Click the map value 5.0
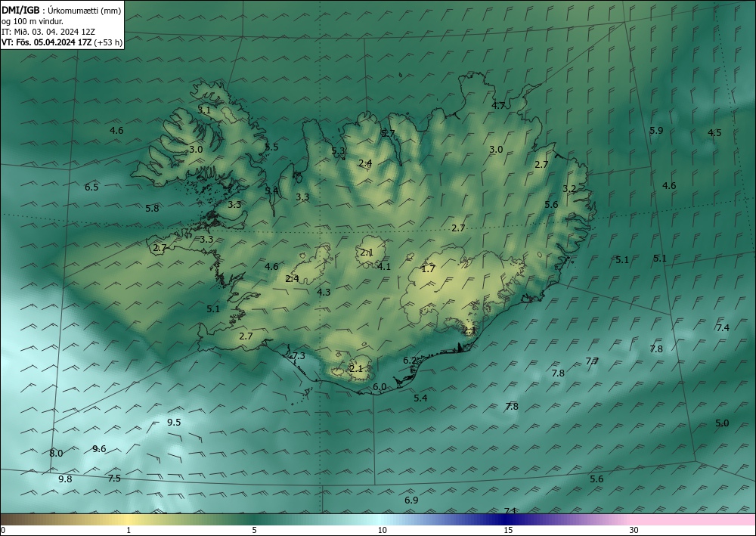 point(722,423)
